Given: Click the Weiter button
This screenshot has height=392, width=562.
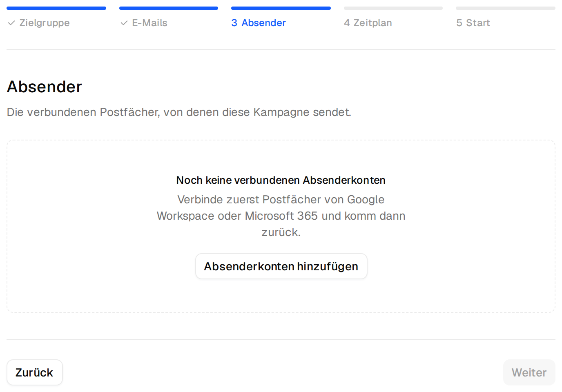Looking at the screenshot, I should (529, 372).
